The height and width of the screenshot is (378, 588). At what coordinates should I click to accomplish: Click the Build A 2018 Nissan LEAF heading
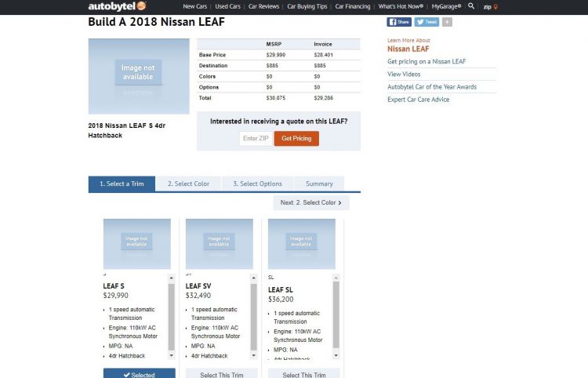156,22
